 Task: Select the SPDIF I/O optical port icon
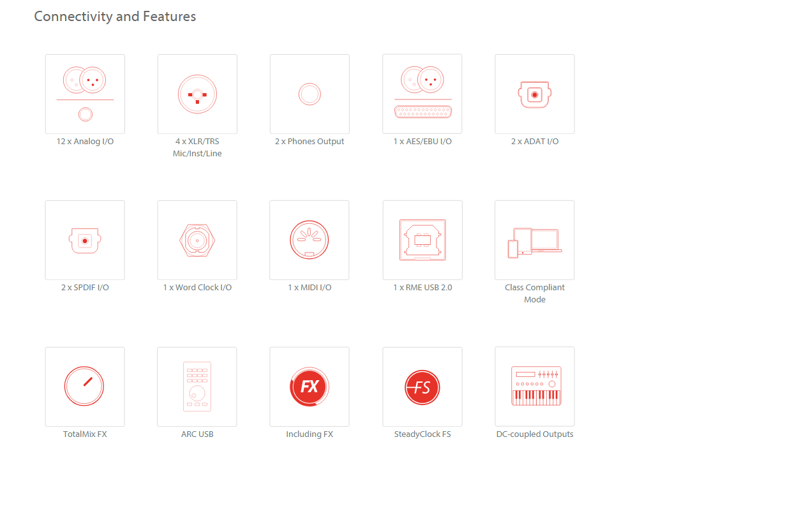coord(85,240)
